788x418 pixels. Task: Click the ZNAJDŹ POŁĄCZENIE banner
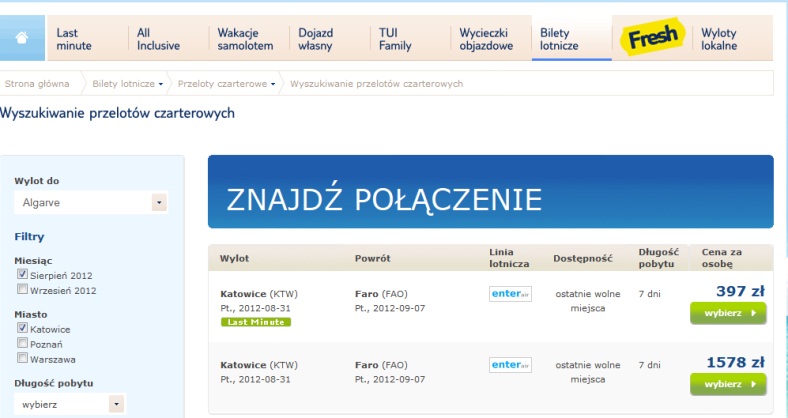click(490, 192)
